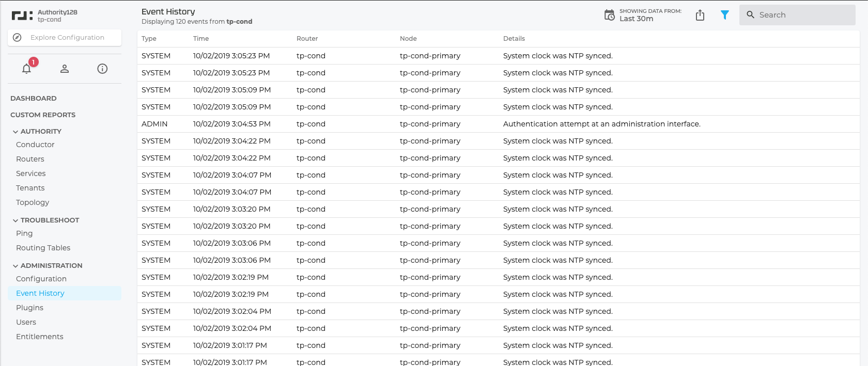Open the notifications bell icon

(27, 69)
